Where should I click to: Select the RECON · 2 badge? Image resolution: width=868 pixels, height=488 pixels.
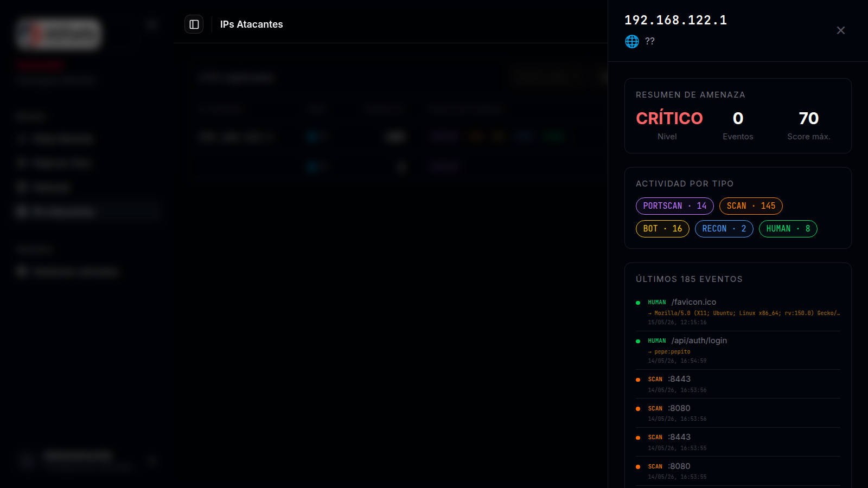point(724,229)
